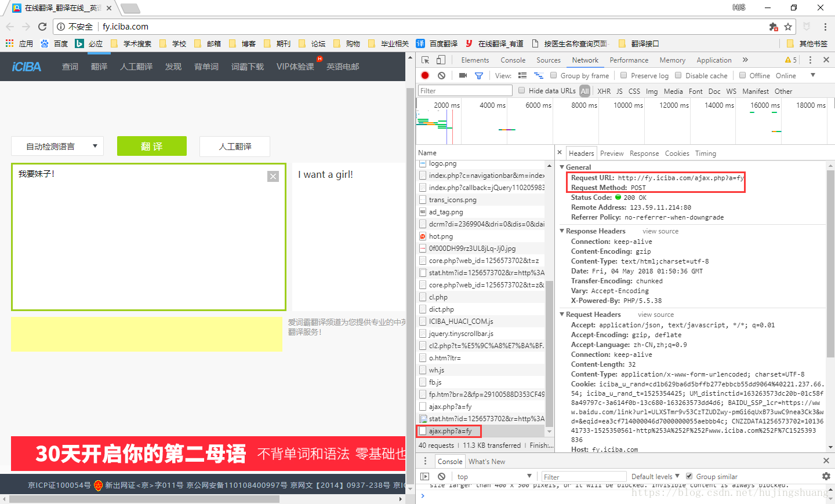Select the last ajax.php?a=fy request
This screenshot has width=835, height=504.
(x=481, y=431)
